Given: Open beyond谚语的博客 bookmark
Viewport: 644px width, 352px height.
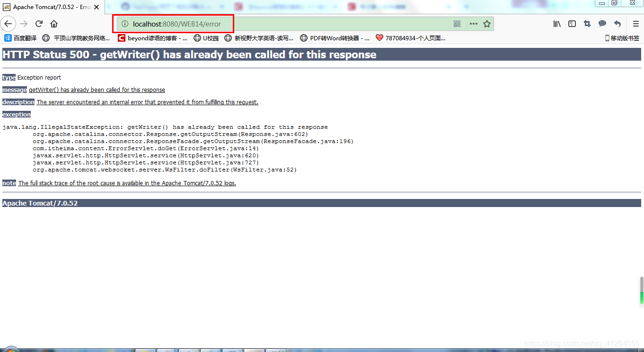Looking at the screenshot, I should pyautogui.click(x=152, y=38).
